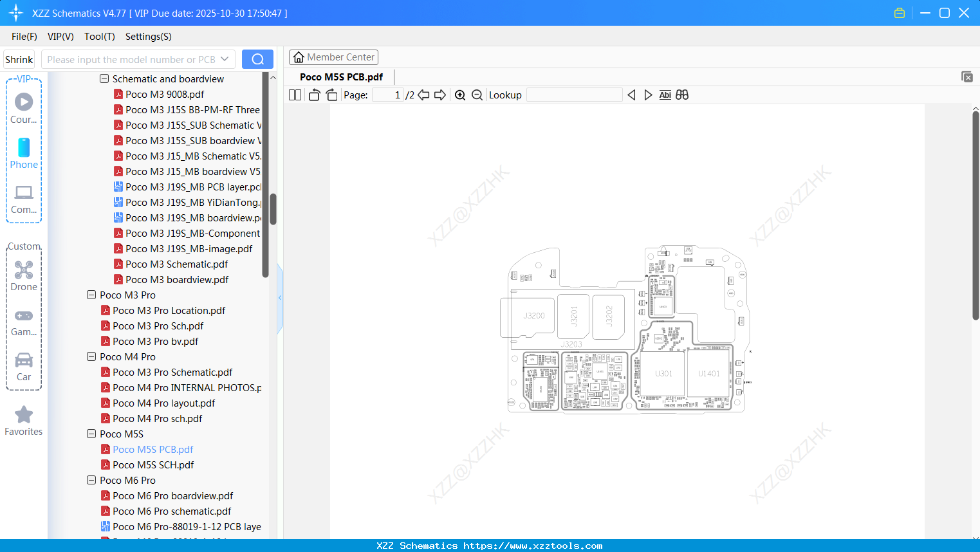This screenshot has width=980, height=552.
Task: Collapse the Poco M5S folder
Action: coord(91,434)
